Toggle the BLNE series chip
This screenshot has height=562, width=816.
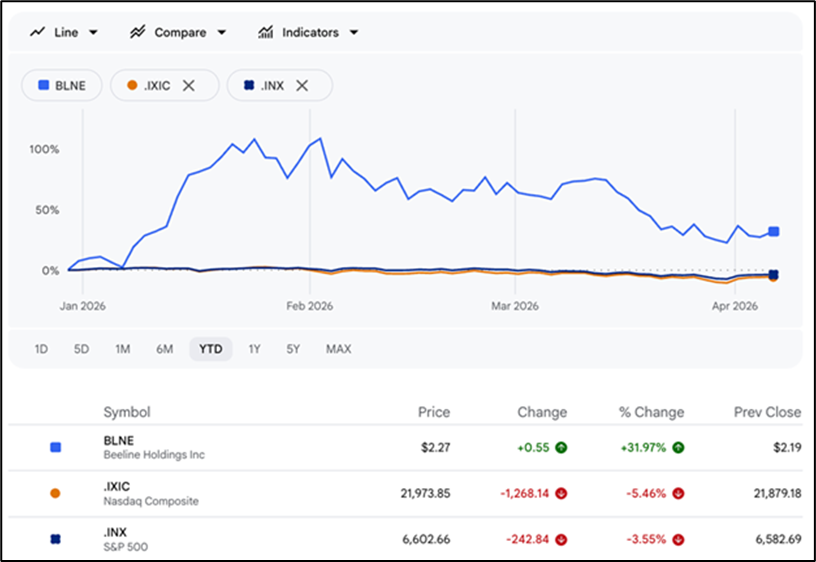[62, 86]
